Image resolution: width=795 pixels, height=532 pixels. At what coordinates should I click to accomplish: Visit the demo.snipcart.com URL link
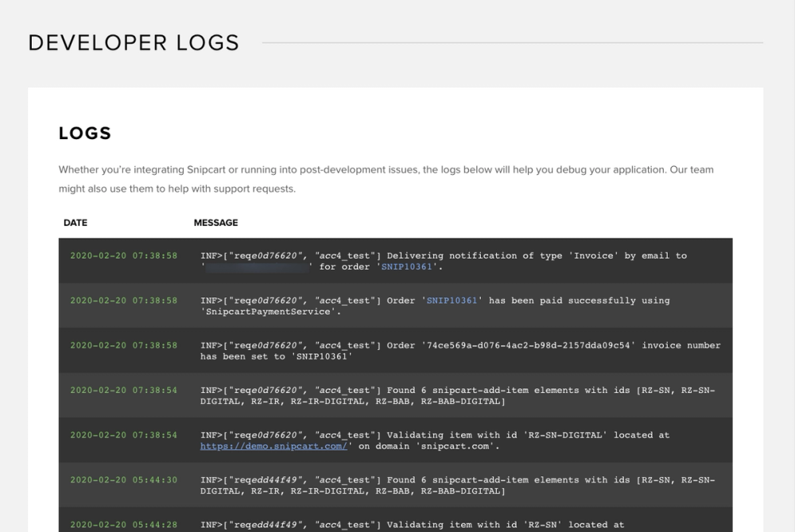point(274,446)
